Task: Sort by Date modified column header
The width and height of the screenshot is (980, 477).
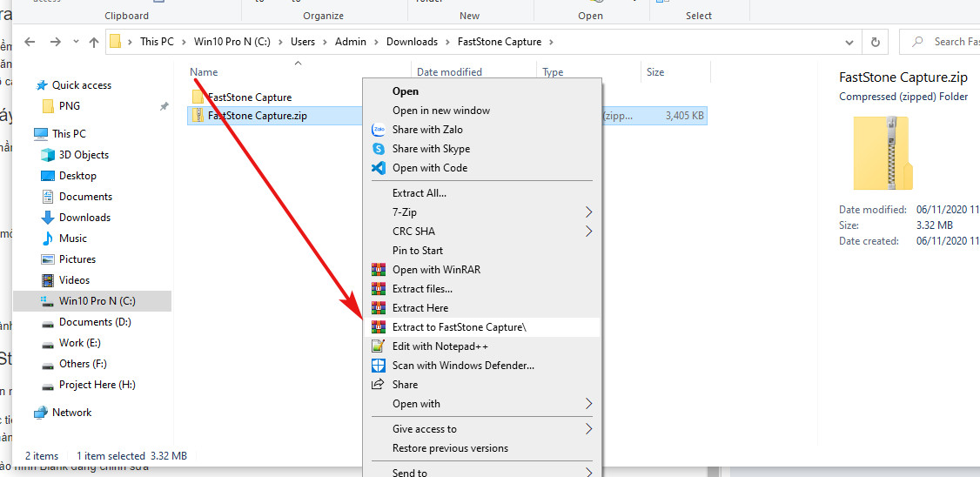Action: [449, 72]
